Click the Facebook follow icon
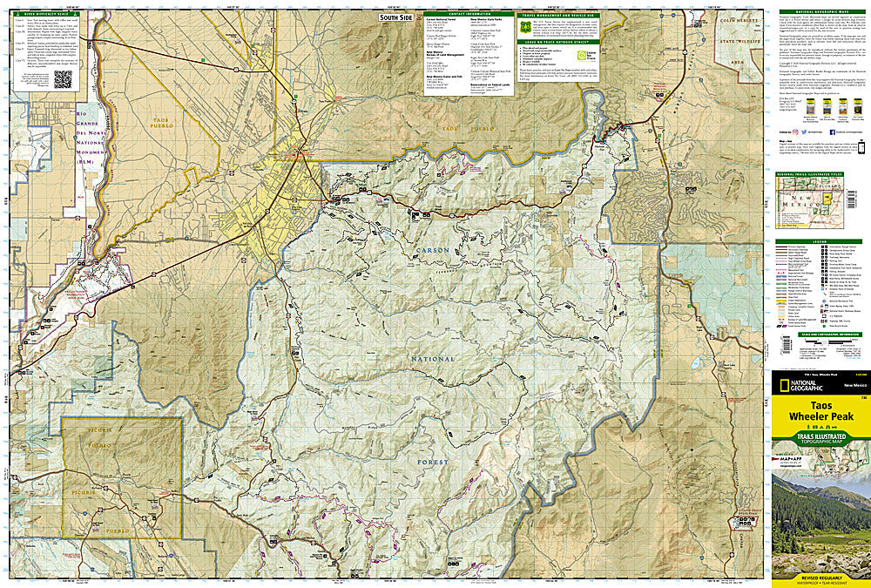The height and width of the screenshot is (588, 871). (832, 132)
